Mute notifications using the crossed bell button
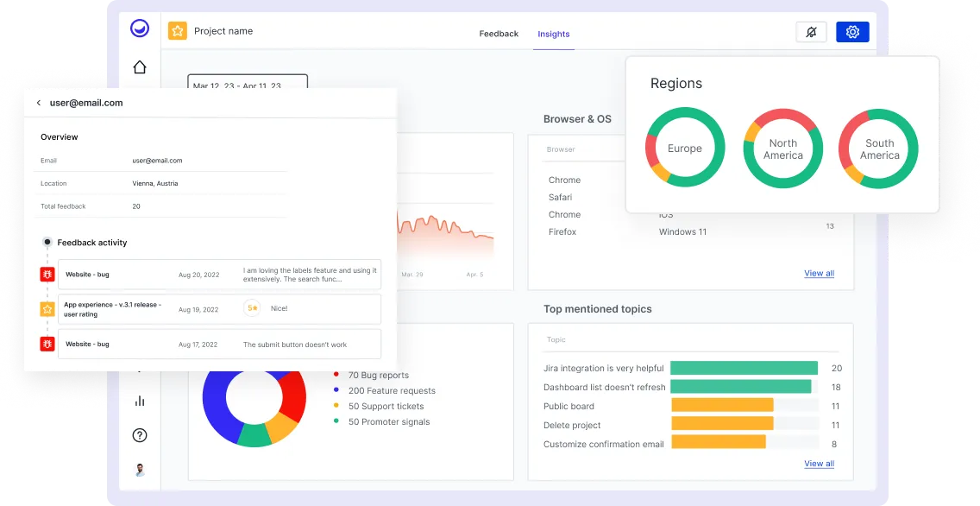 tap(811, 31)
